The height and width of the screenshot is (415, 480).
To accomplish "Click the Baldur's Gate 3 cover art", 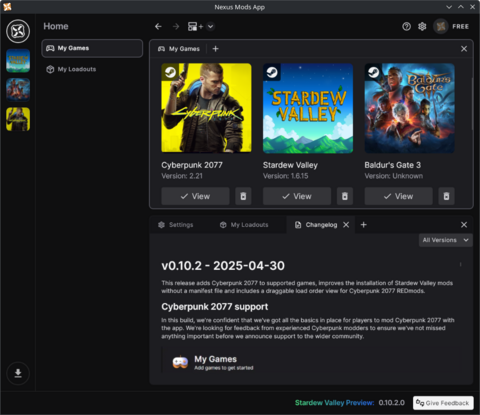I will click(409, 108).
